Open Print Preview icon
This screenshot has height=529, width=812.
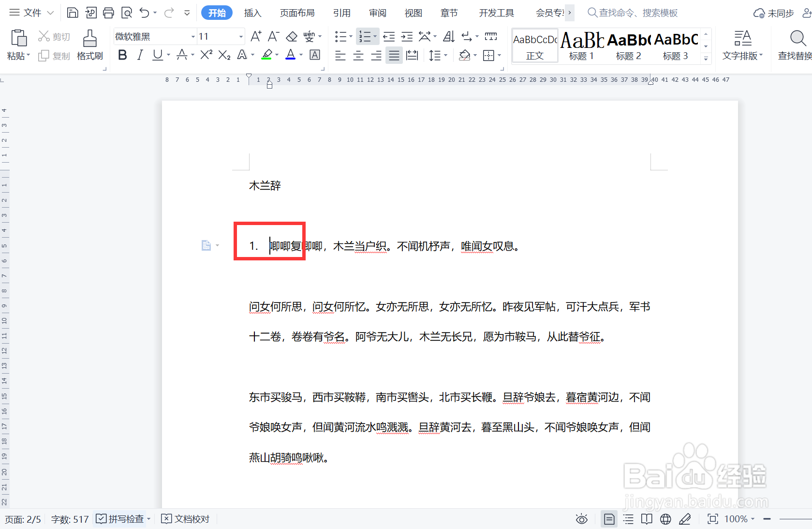pyautogui.click(x=126, y=13)
